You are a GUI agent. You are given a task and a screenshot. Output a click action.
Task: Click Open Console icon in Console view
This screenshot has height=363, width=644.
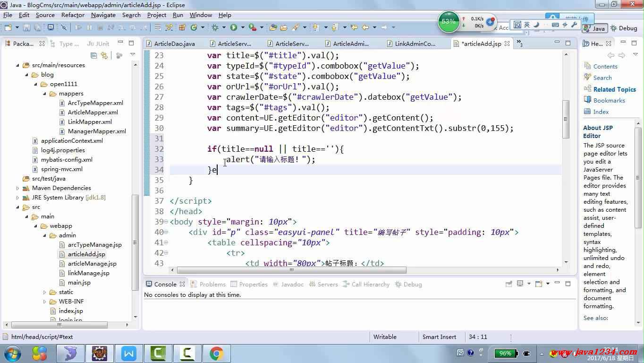click(x=538, y=284)
